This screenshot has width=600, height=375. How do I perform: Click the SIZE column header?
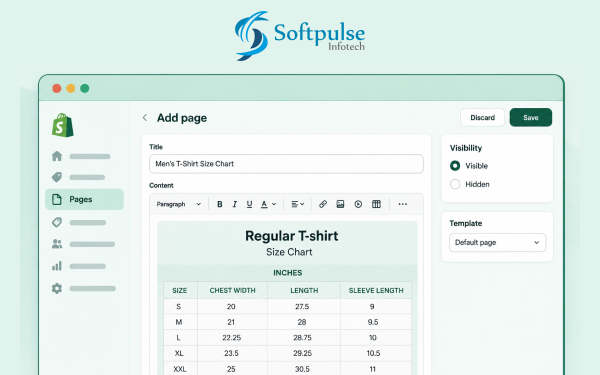point(180,290)
